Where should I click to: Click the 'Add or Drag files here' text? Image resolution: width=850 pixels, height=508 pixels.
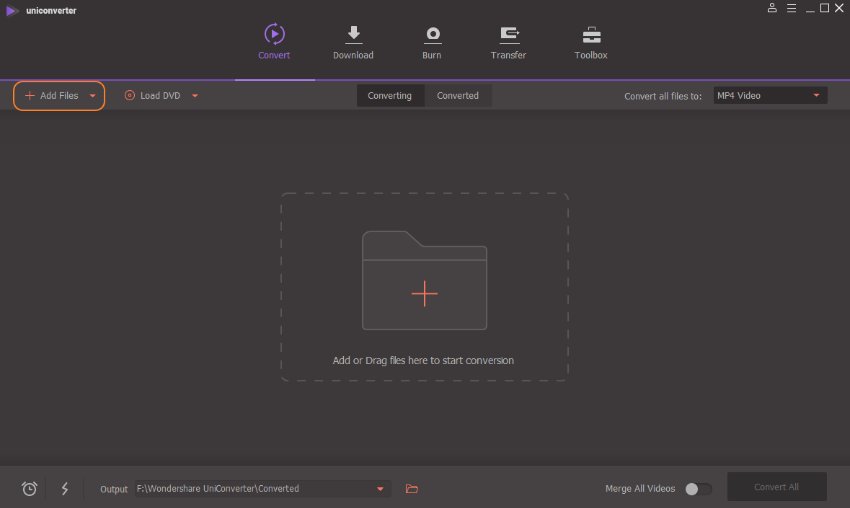point(423,361)
